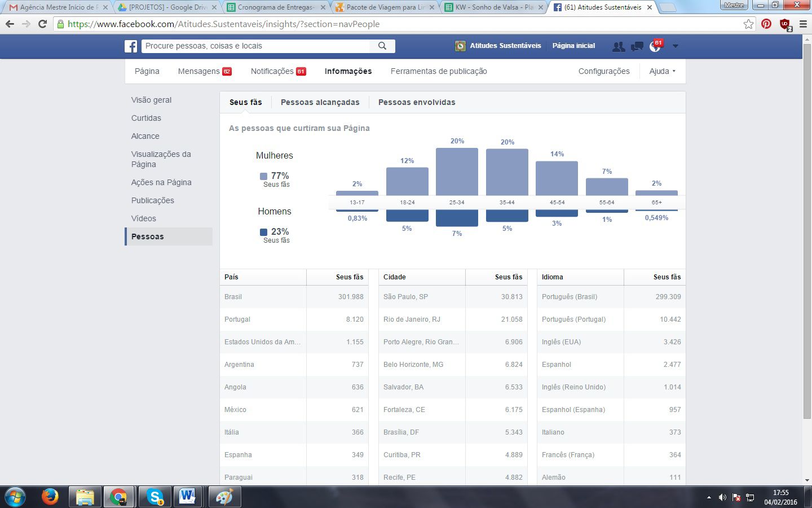Open the messages chat icon in header
This screenshot has width=812, height=508.
tap(637, 46)
